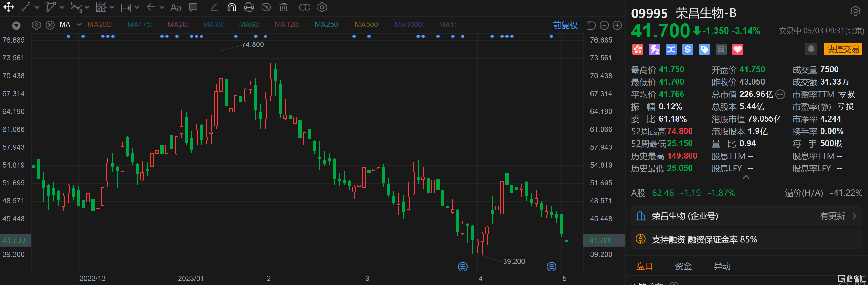Collapse indicator legend with triangle button

pos(16,25)
